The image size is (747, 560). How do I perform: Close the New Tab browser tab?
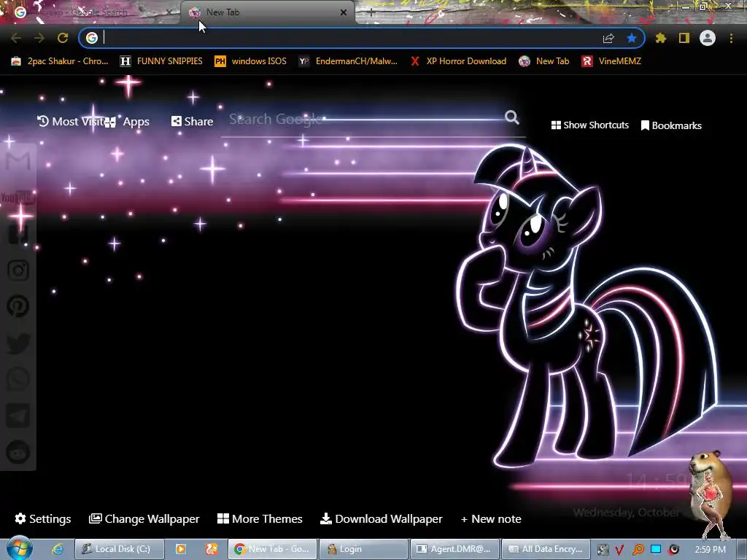344,12
